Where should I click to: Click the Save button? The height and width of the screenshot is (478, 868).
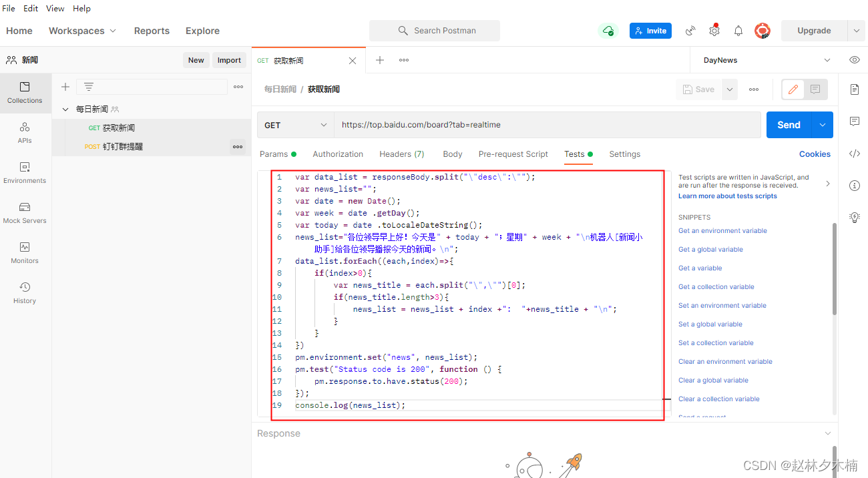pyautogui.click(x=698, y=89)
